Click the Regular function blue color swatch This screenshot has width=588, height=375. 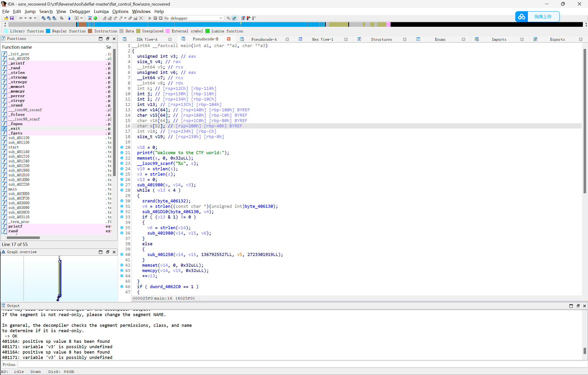(x=48, y=31)
